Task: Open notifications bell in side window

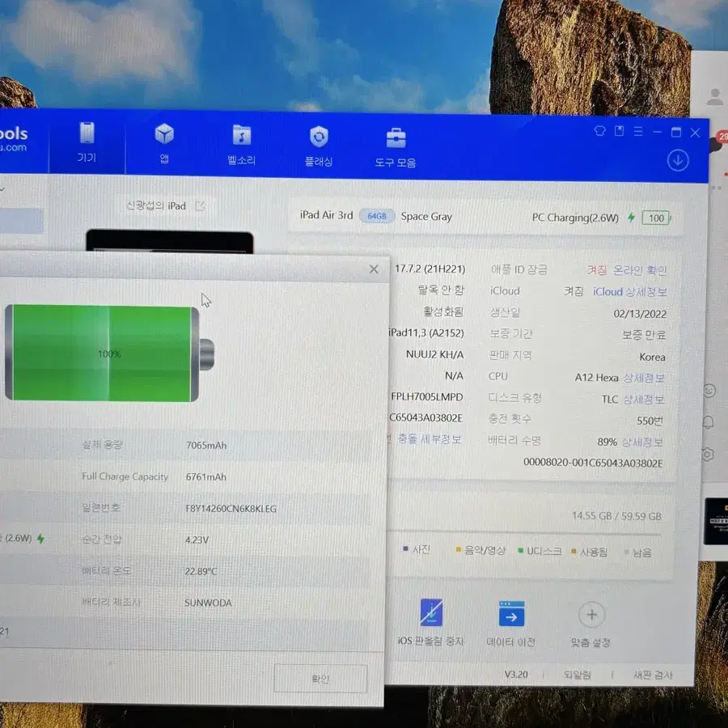Action: [x=709, y=421]
